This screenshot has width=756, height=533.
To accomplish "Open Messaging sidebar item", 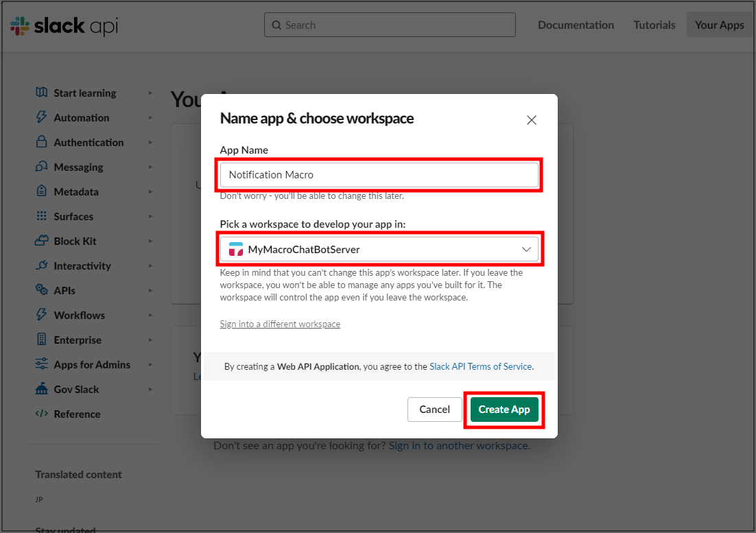I will click(x=79, y=167).
